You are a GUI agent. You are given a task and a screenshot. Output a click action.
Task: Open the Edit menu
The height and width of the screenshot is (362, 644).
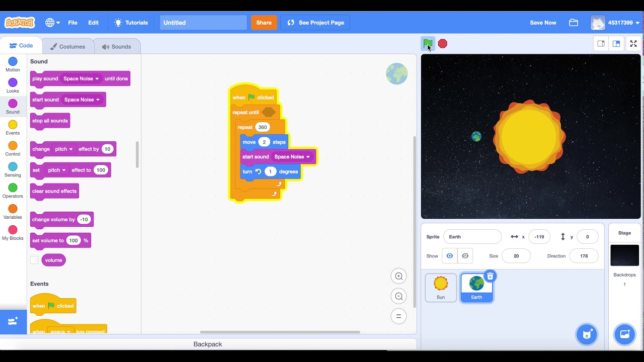point(94,23)
